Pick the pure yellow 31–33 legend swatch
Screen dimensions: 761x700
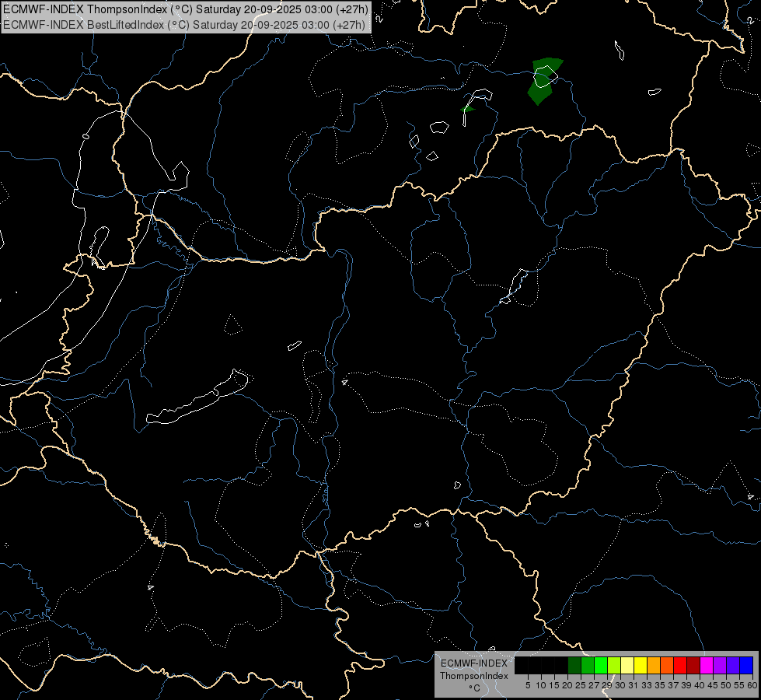[641, 666]
